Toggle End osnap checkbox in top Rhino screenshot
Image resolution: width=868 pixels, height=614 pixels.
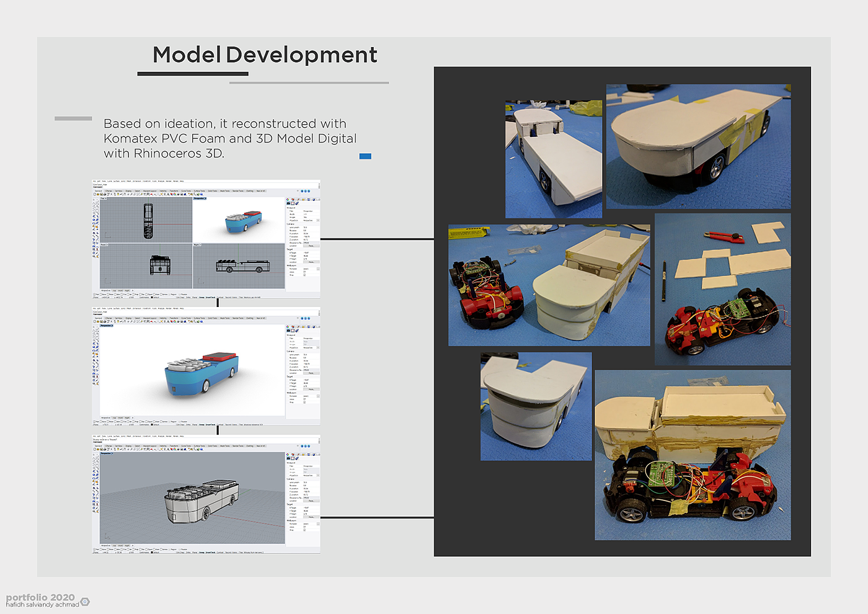click(x=94, y=294)
